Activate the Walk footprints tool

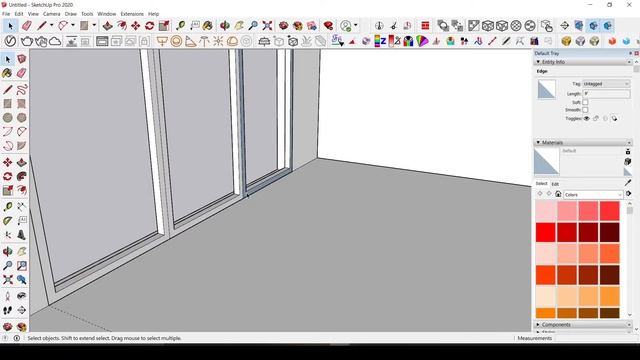[x=7, y=310]
